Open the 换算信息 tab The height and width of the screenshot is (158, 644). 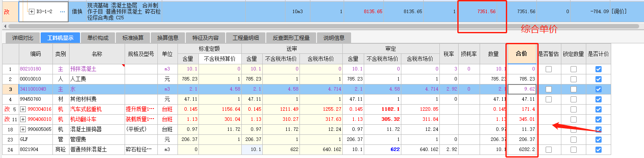(168, 38)
